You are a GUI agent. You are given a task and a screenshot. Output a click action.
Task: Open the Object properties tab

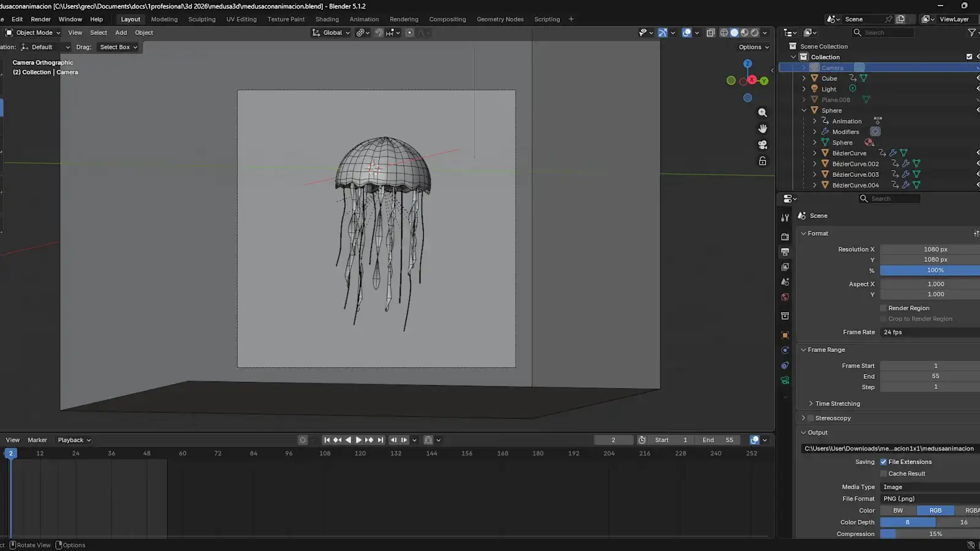click(x=785, y=335)
